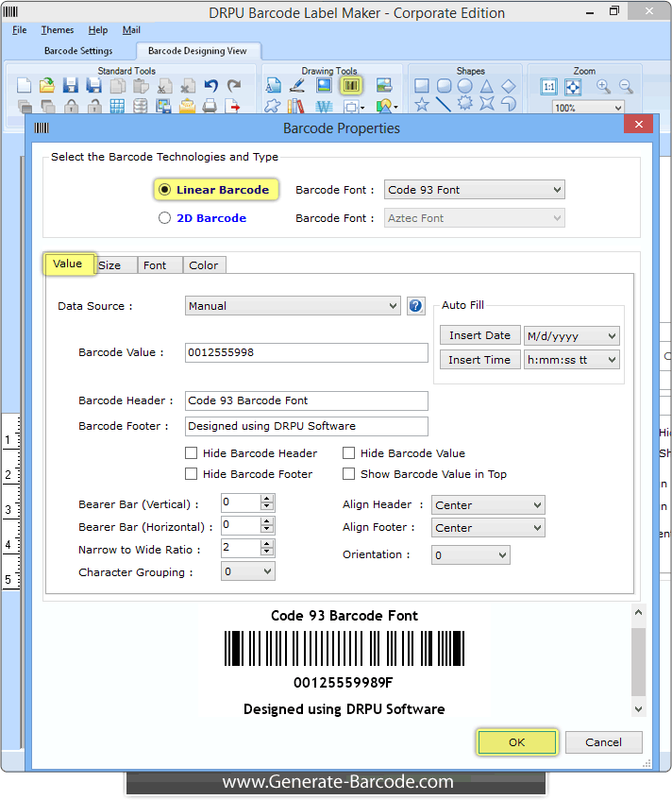This screenshot has width=672, height=800.
Task: Click the Zoom in magnifier icon
Action: pyautogui.click(x=604, y=87)
